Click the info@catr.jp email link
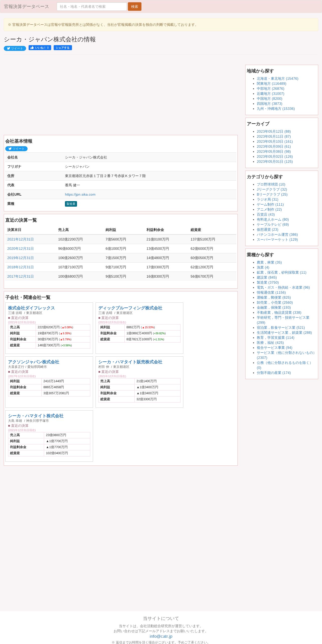The height and width of the screenshot is (644, 322). pos(161,636)
